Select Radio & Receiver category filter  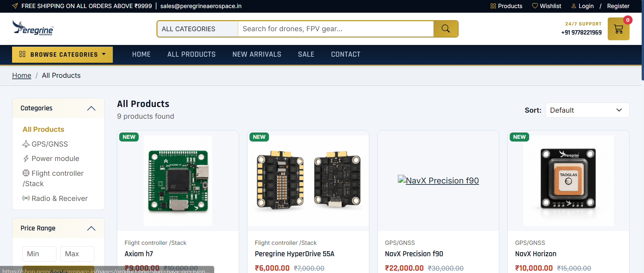[x=59, y=199]
